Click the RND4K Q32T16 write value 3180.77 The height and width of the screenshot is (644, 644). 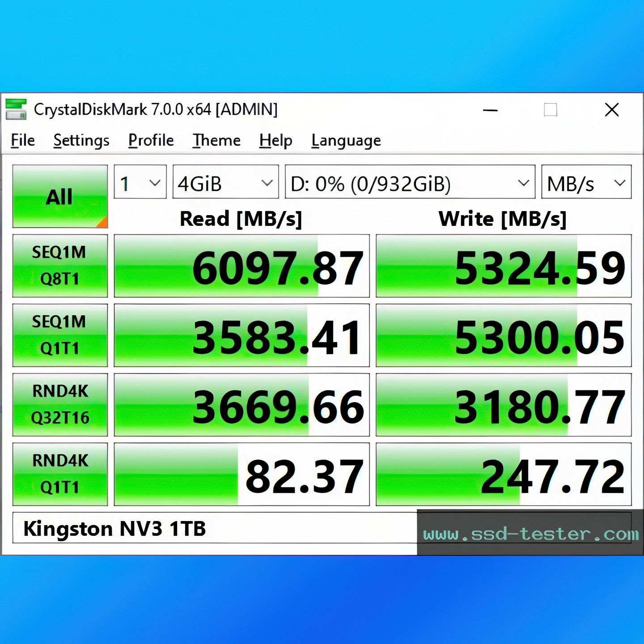(x=504, y=405)
